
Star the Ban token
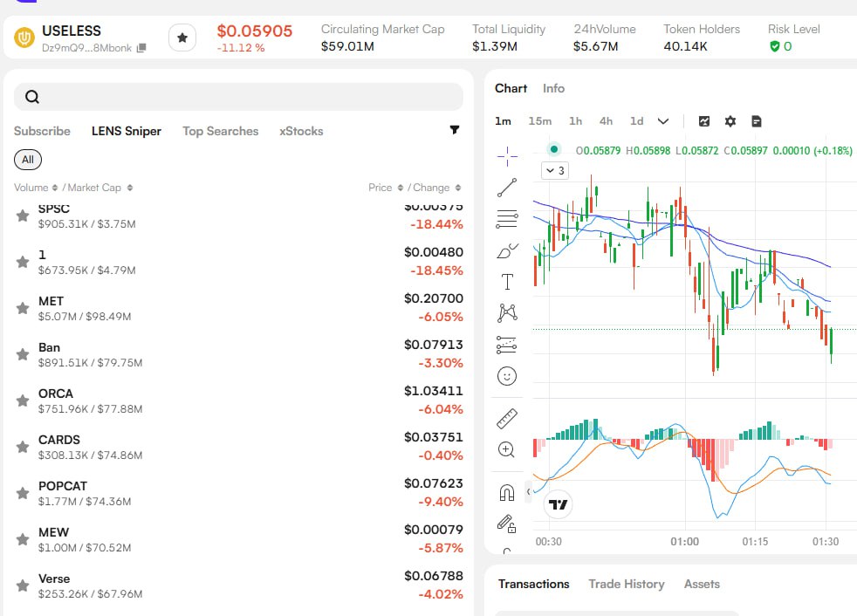coord(23,354)
